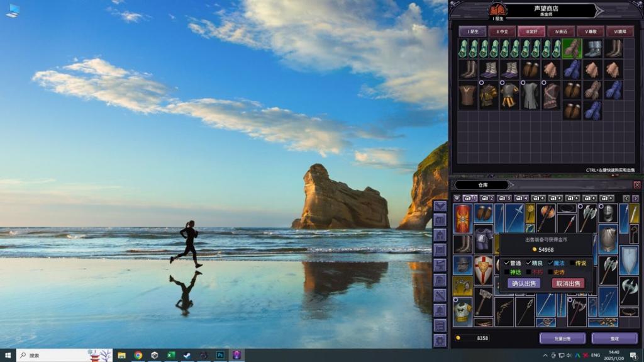Screen dimensions: 644x362
Task: Pick the recurve bow in the warehouse
Action: pyautogui.click(x=504, y=312)
